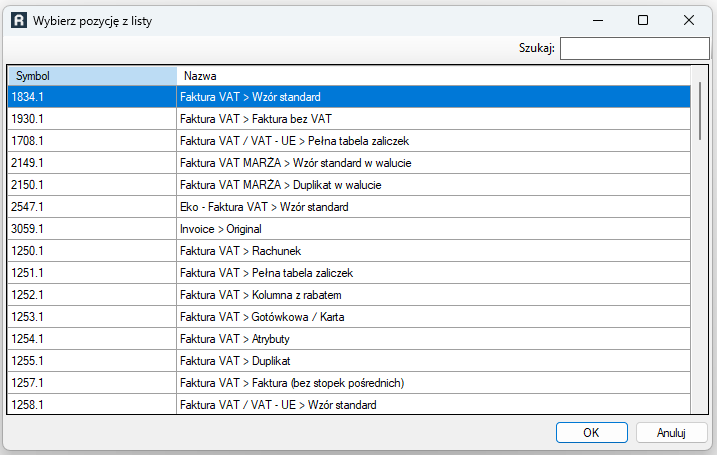Click the application logo icon in title bar
The width and height of the screenshot is (717, 455).
pyautogui.click(x=18, y=20)
